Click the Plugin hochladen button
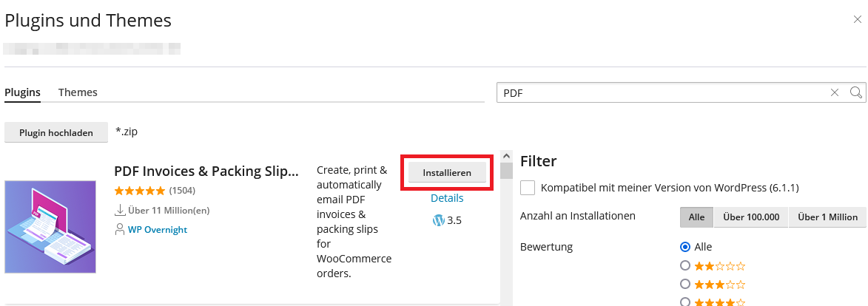The height and width of the screenshot is (306, 868). pyautogui.click(x=56, y=133)
